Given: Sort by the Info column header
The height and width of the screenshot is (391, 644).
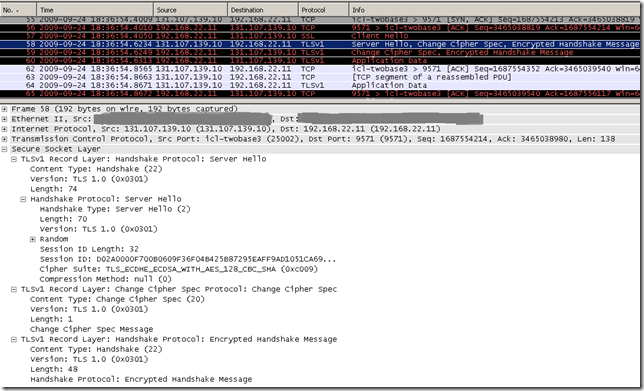Looking at the screenshot, I should [495, 10].
